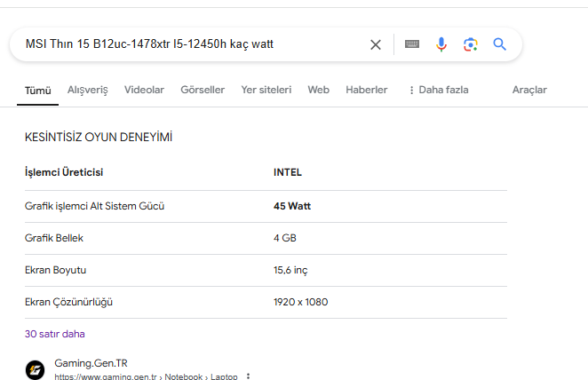Open the Araçlar search tools
Viewport: 588px width, 380px height.
529,90
